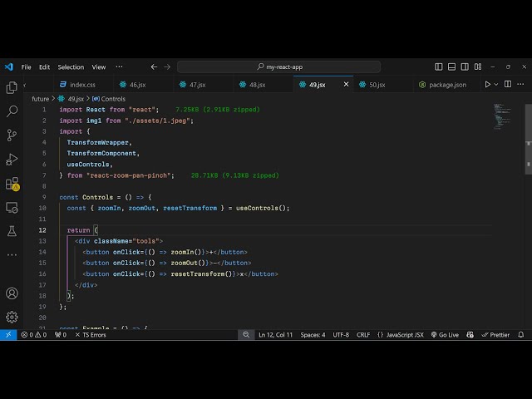Open the Explorer panel in activity bar
532x399 pixels.
click(12, 87)
